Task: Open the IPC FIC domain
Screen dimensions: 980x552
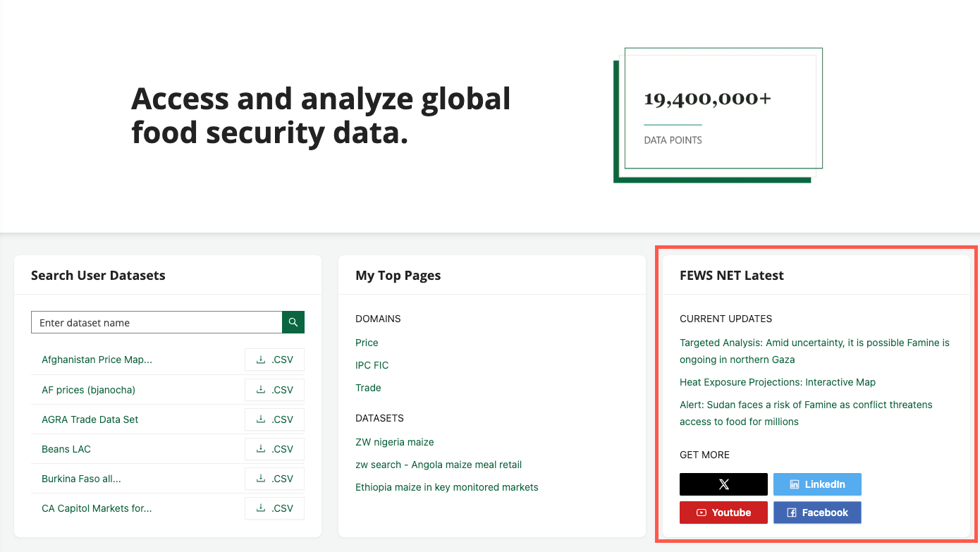Action: (x=372, y=365)
